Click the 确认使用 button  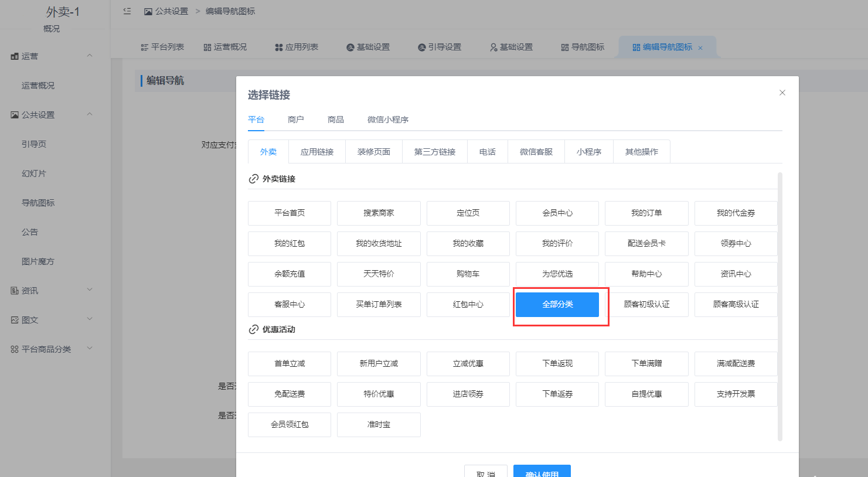tap(542, 472)
